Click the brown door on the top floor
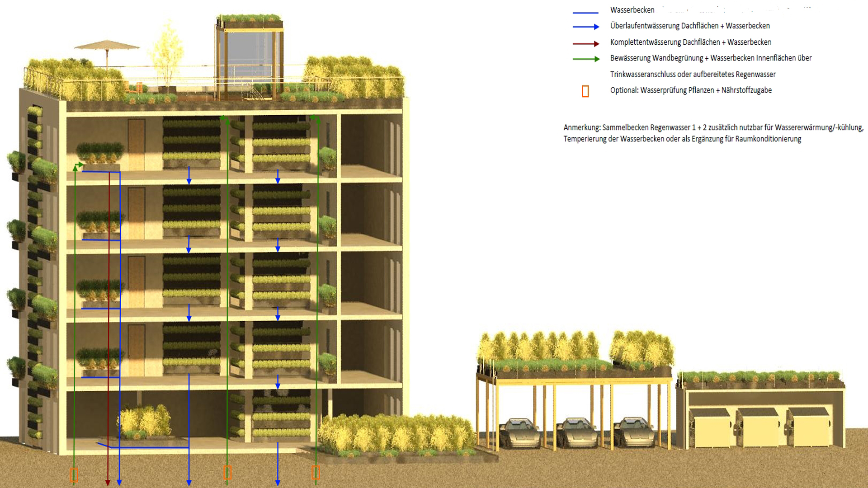This screenshot has height=488, width=868. [x=137, y=145]
